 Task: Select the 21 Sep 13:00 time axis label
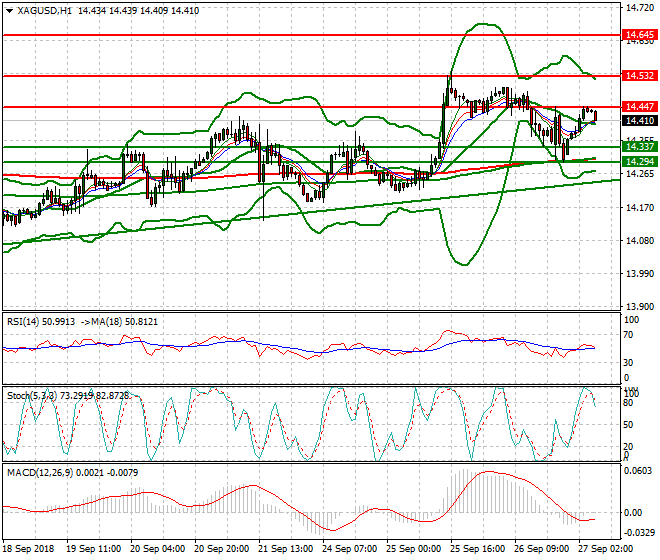[x=286, y=549]
